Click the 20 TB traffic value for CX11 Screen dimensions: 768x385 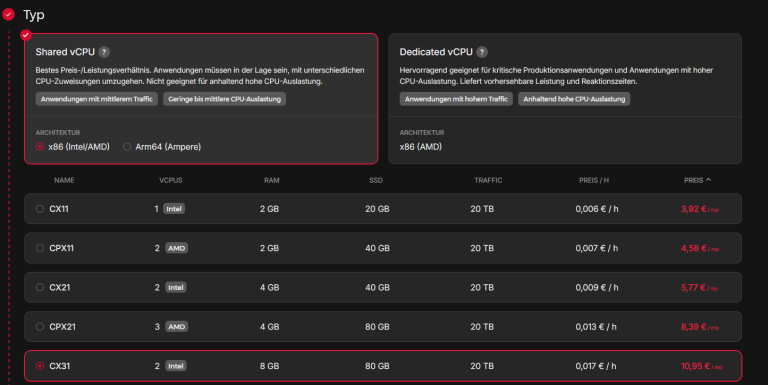point(482,209)
